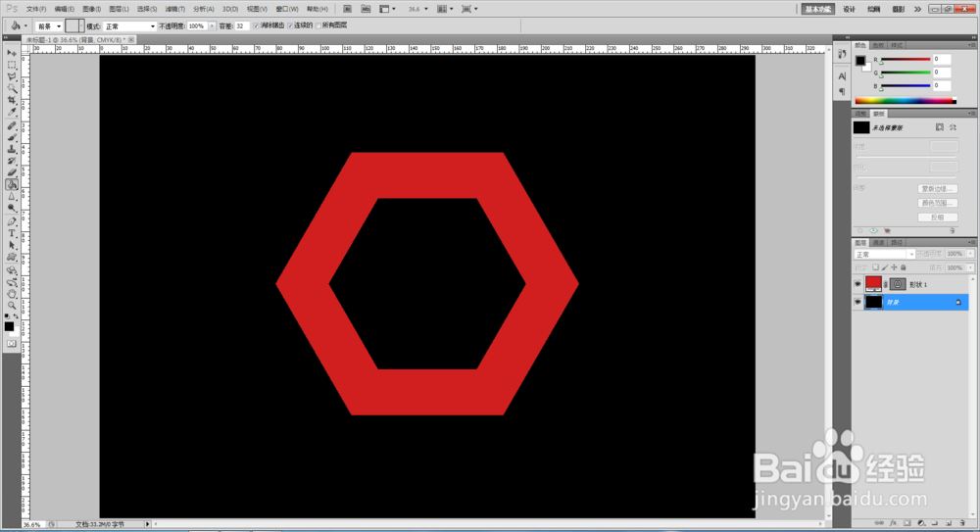Launch Bridge from the menu bar

click(x=348, y=9)
